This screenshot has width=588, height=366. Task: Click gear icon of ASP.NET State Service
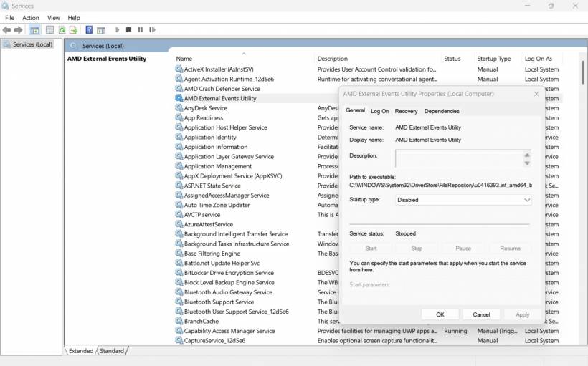(179, 186)
